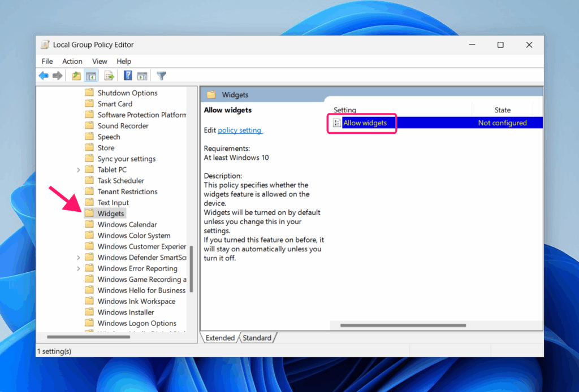Click the Speech folder icon
The height and width of the screenshot is (392, 579).
coord(89,137)
